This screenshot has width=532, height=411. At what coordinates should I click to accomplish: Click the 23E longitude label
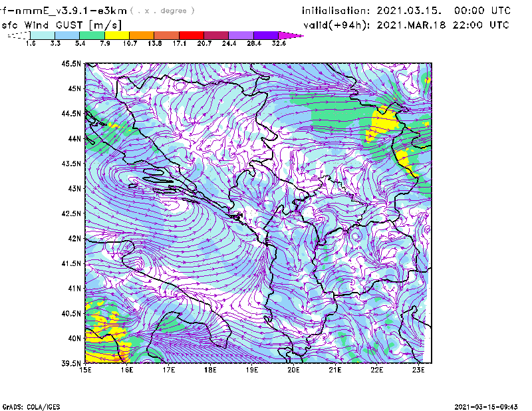[418, 370]
